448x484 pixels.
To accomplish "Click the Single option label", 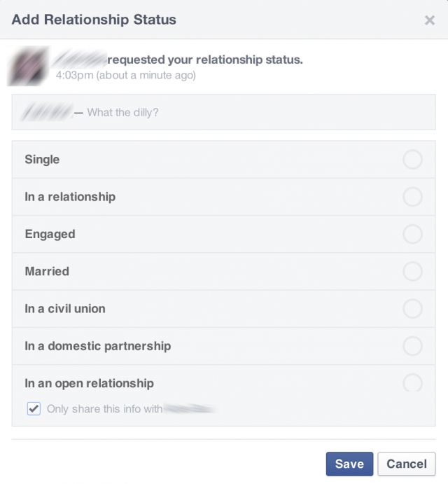I will click(x=42, y=160).
